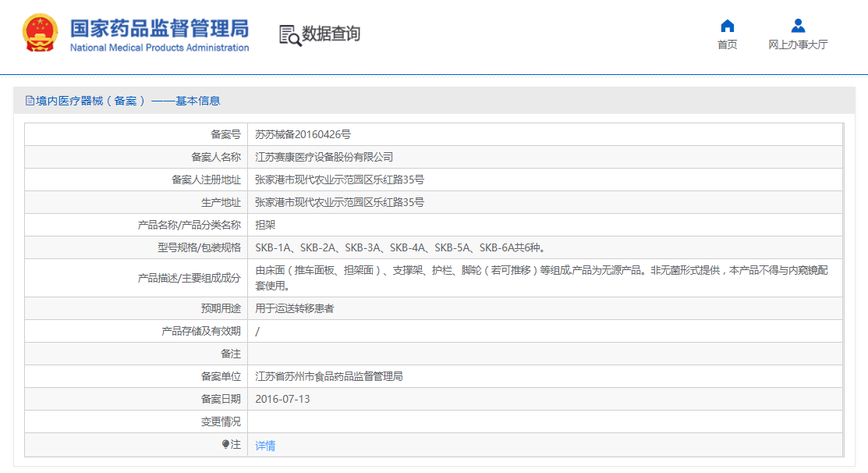Click the 备注 label
This screenshot has width=868, height=473.
tap(230, 354)
